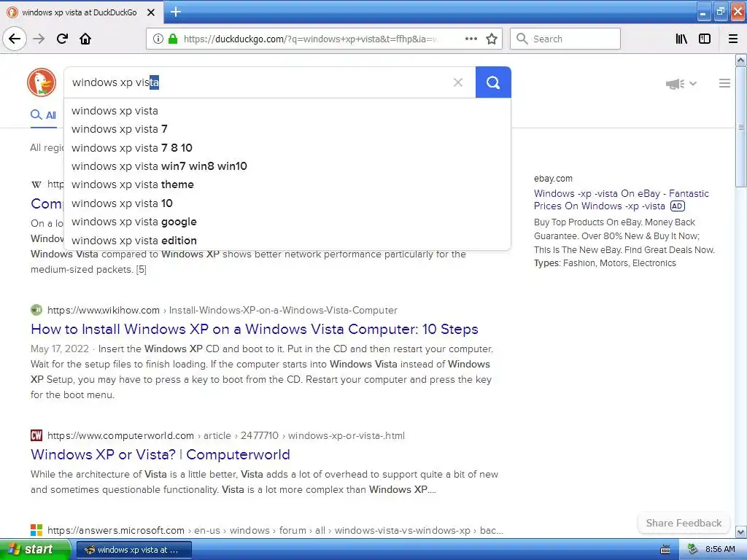Click the on-screen keyboard tray icon
The width and height of the screenshot is (747, 560).
(x=665, y=550)
